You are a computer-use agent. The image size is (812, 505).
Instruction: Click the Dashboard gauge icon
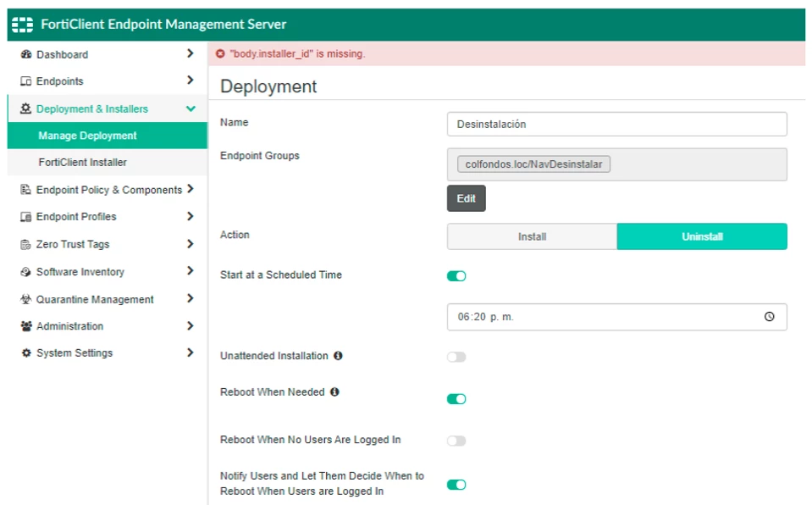[26, 54]
